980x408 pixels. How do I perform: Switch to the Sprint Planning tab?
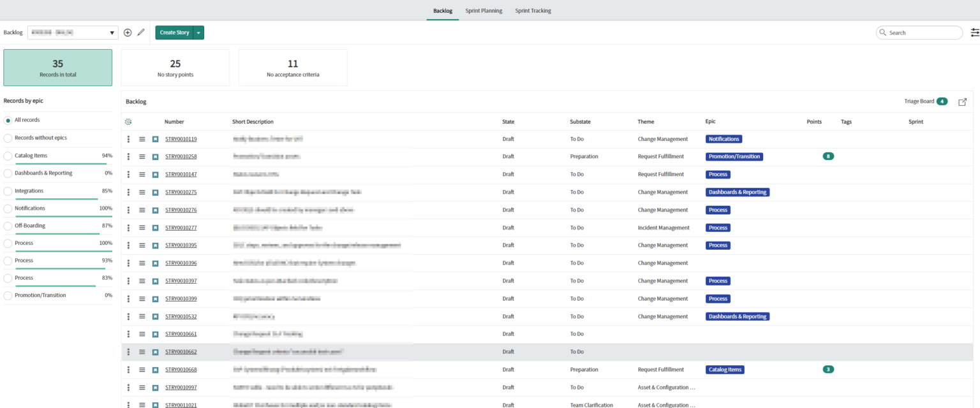tap(484, 10)
